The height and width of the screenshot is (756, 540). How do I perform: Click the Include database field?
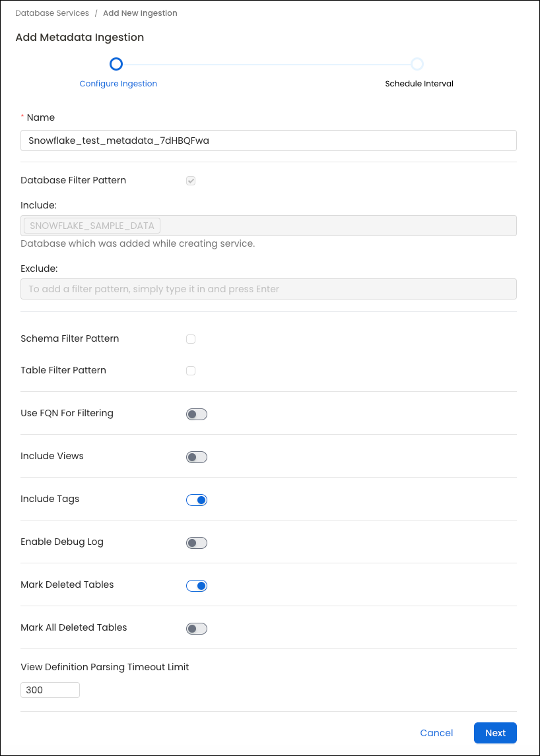coord(268,225)
